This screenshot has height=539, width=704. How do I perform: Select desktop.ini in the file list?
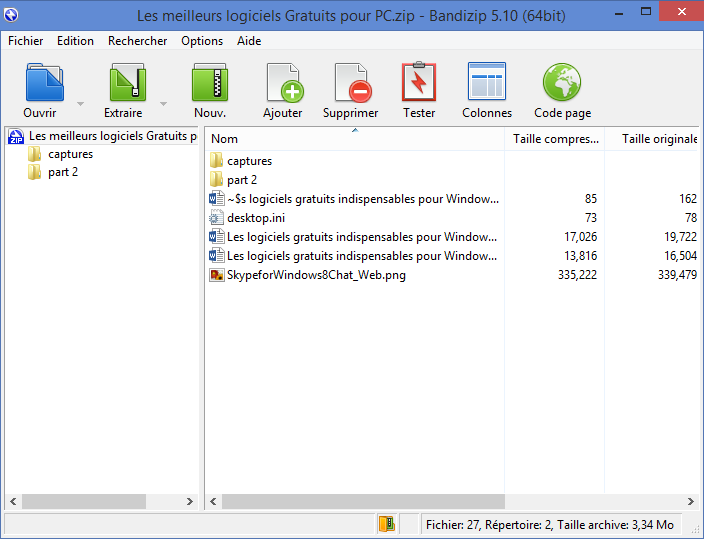pyautogui.click(x=256, y=218)
